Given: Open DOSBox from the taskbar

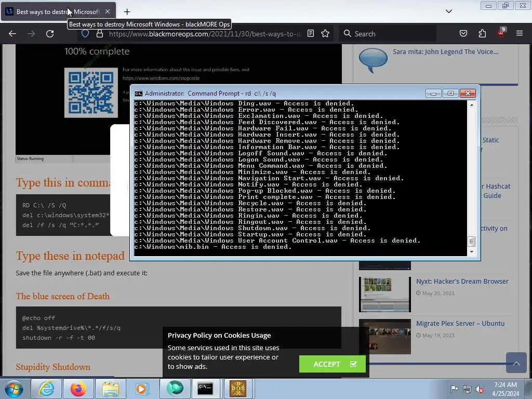Looking at the screenshot, I should point(237,389).
